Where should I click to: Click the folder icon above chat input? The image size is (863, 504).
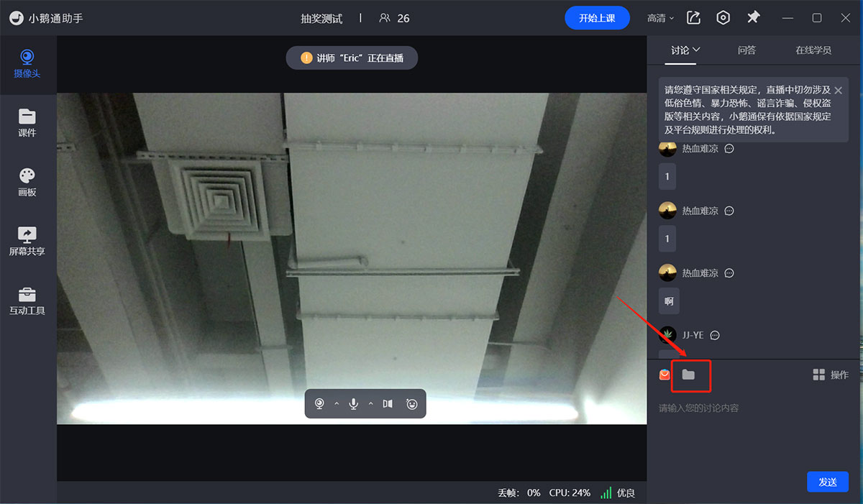click(688, 375)
